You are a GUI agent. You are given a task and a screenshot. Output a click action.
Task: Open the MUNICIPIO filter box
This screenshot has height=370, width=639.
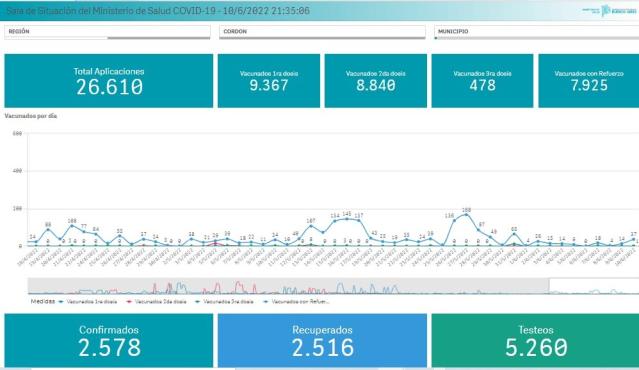(536, 32)
